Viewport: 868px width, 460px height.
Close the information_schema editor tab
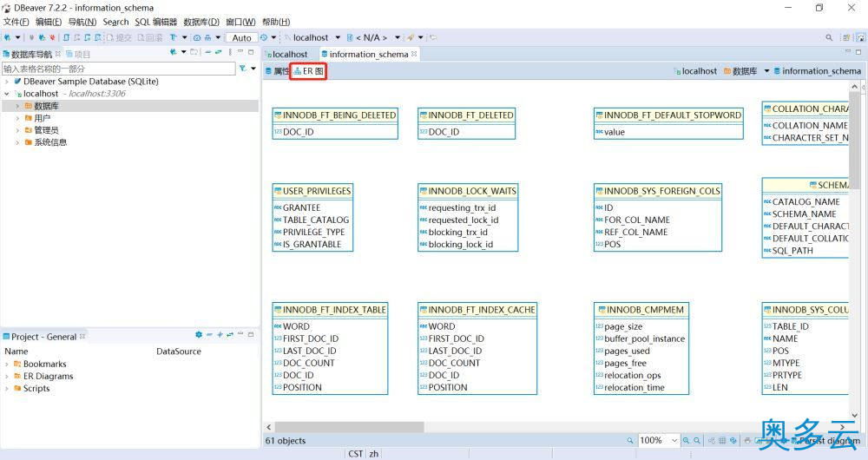[x=414, y=54]
